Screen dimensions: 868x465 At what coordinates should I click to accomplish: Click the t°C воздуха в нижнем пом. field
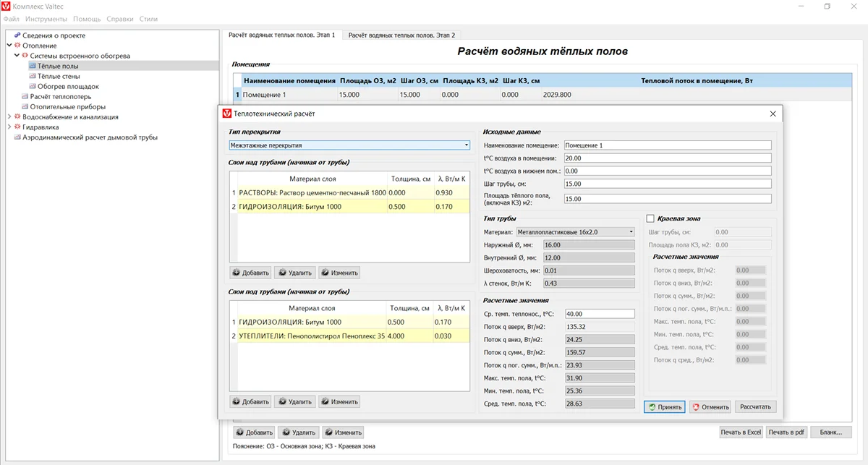point(667,171)
